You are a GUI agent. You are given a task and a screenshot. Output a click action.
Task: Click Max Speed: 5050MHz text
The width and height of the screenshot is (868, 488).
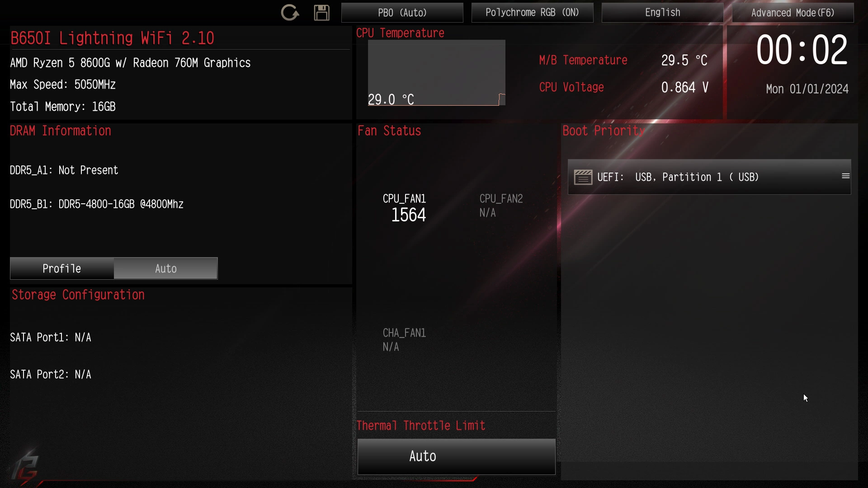[x=63, y=85]
